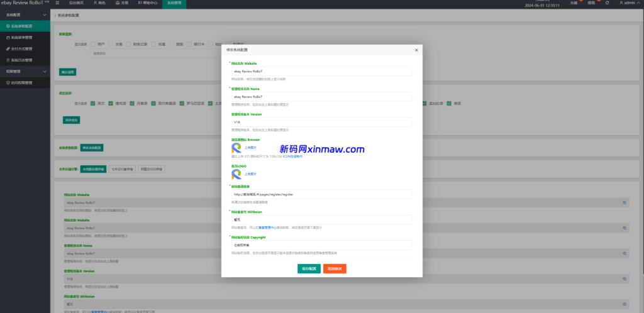Open 支付方式管理 in the sidebar
Image resolution: width=644 pixels, height=313 pixels.
[x=25, y=48]
